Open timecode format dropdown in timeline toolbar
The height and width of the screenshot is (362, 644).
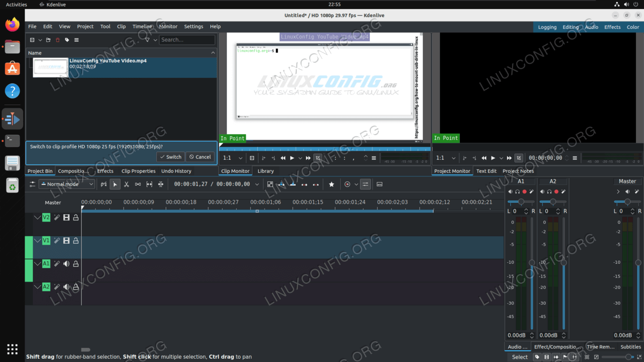click(x=257, y=184)
